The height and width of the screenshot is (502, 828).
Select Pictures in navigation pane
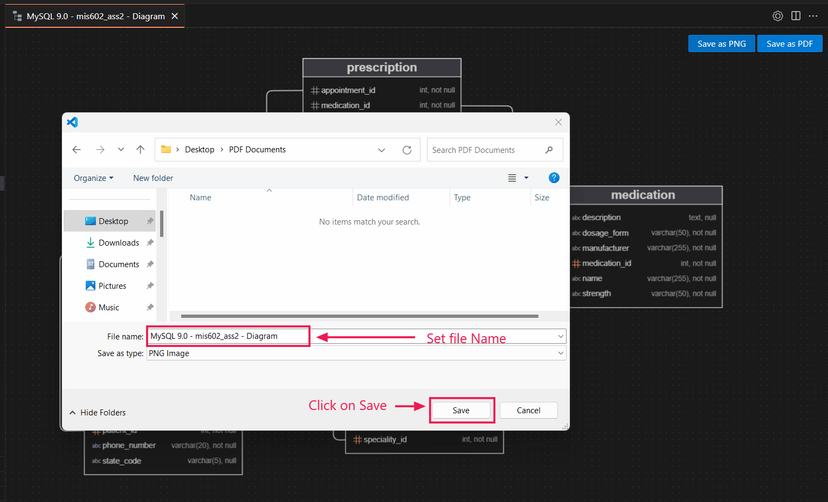coord(111,286)
